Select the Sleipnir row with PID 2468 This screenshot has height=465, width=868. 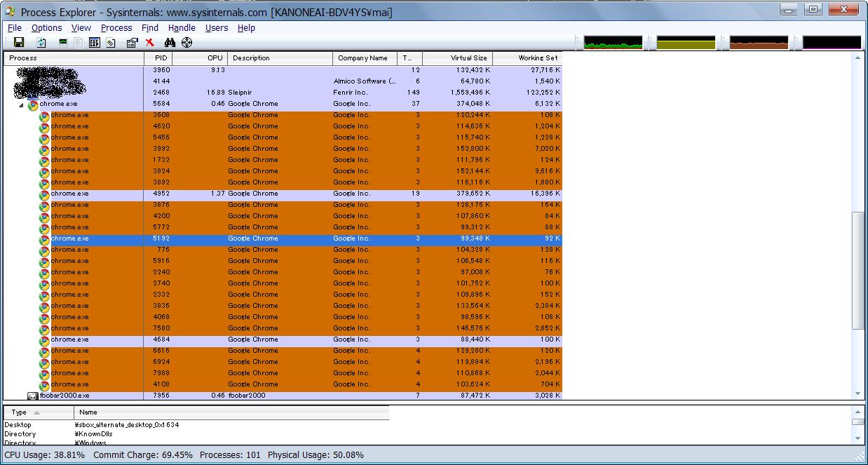(283, 93)
